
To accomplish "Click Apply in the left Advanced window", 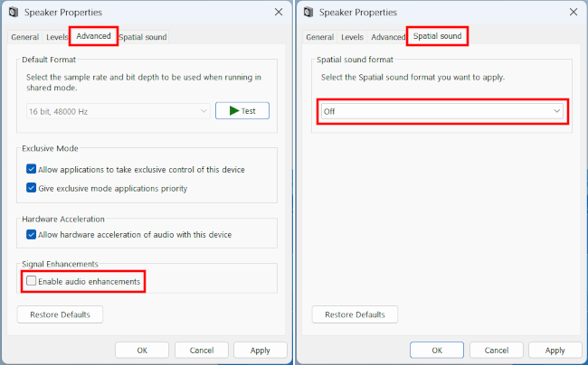I will [x=261, y=350].
